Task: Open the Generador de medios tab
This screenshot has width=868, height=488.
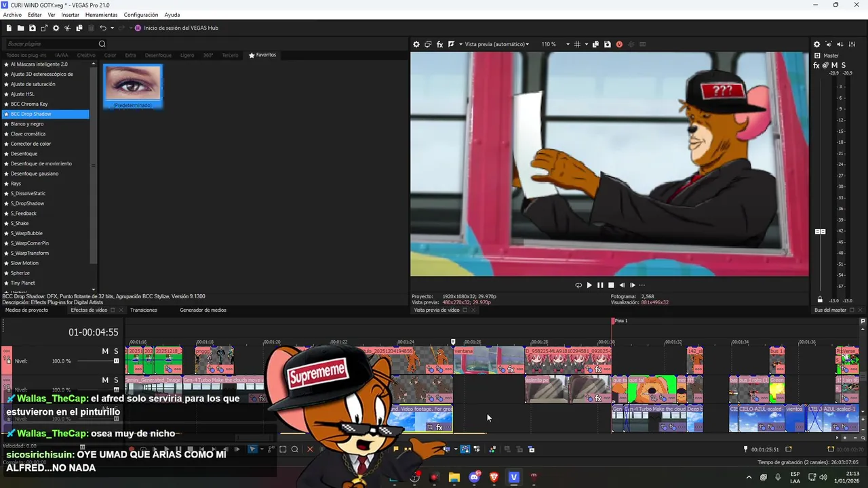Action: coord(203,310)
